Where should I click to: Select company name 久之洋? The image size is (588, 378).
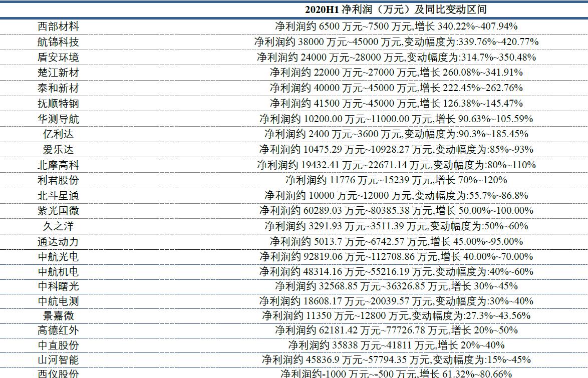[x=58, y=226]
